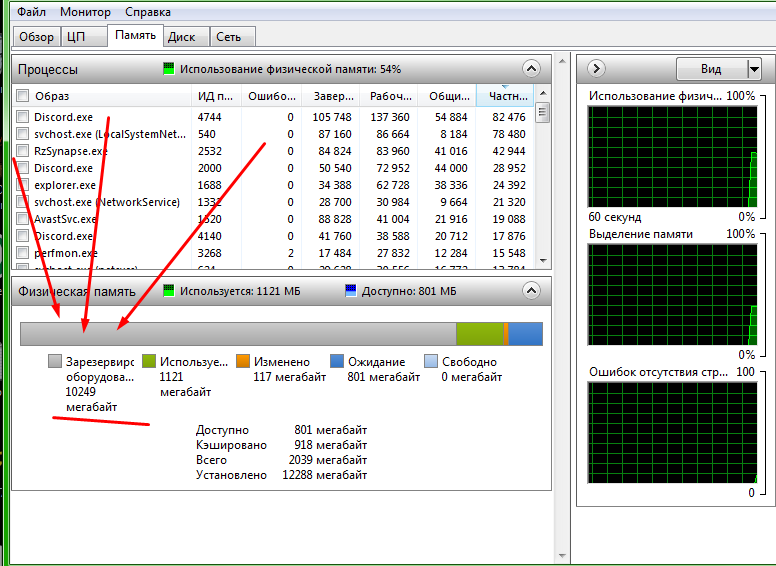Click blue segment of memory bar
The width and height of the screenshot is (776, 566).
tap(525, 334)
